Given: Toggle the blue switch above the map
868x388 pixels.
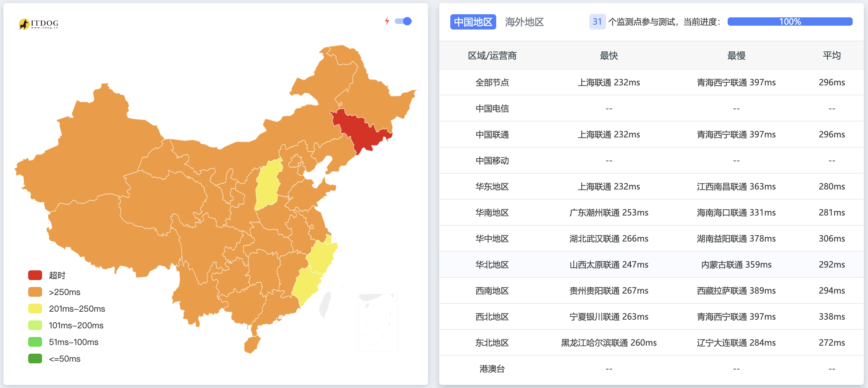Looking at the screenshot, I should tap(403, 21).
